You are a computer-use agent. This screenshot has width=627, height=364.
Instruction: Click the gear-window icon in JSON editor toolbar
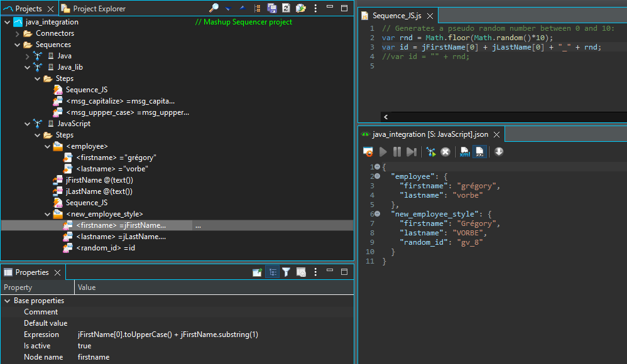368,152
